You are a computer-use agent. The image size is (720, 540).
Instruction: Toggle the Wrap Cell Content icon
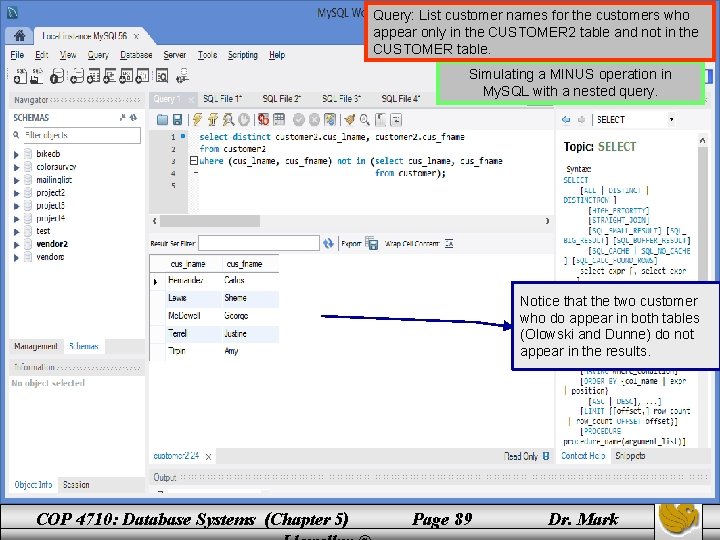tap(449, 244)
